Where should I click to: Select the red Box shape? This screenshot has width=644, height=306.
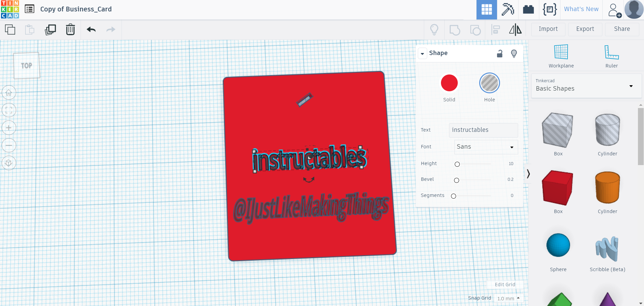click(x=558, y=188)
